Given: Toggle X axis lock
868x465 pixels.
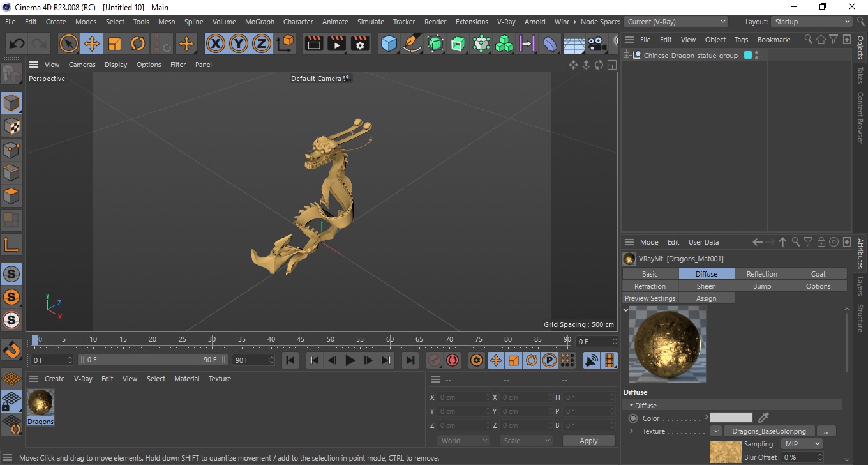Looking at the screenshot, I should 216,44.
